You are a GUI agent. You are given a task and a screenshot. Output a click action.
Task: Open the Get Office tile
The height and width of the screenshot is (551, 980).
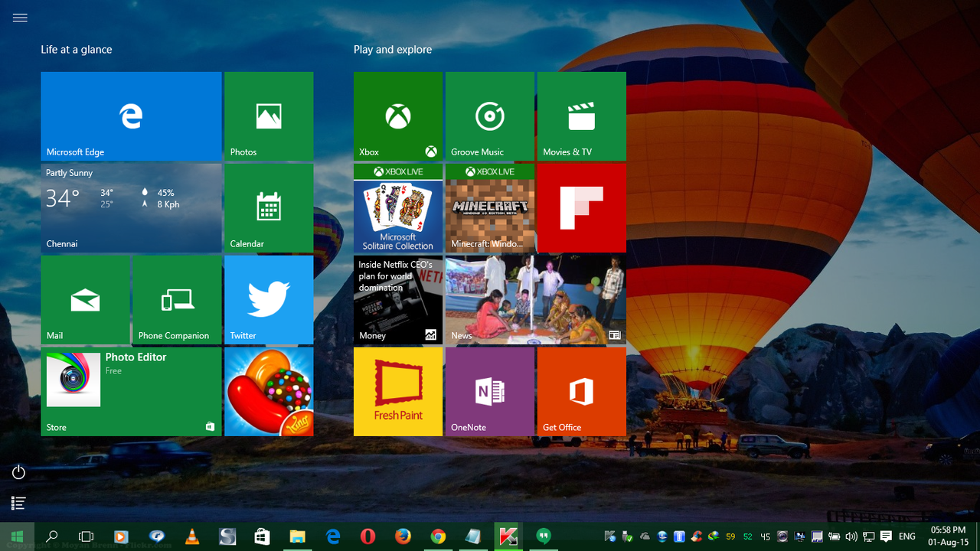582,392
